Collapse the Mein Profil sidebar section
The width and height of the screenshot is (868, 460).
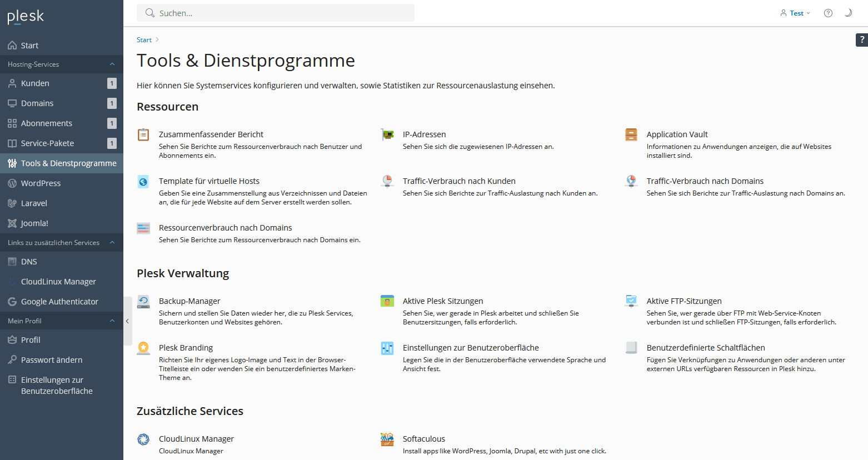tap(112, 321)
